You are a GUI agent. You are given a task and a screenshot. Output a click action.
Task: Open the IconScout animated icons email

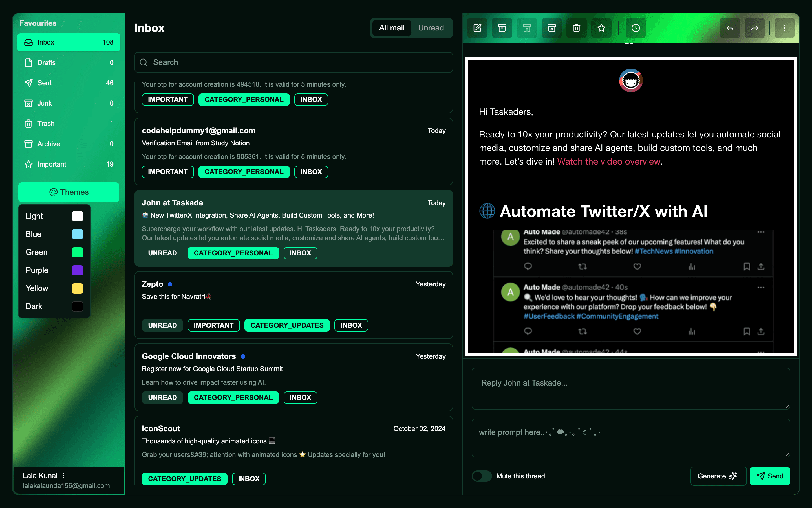click(x=294, y=451)
